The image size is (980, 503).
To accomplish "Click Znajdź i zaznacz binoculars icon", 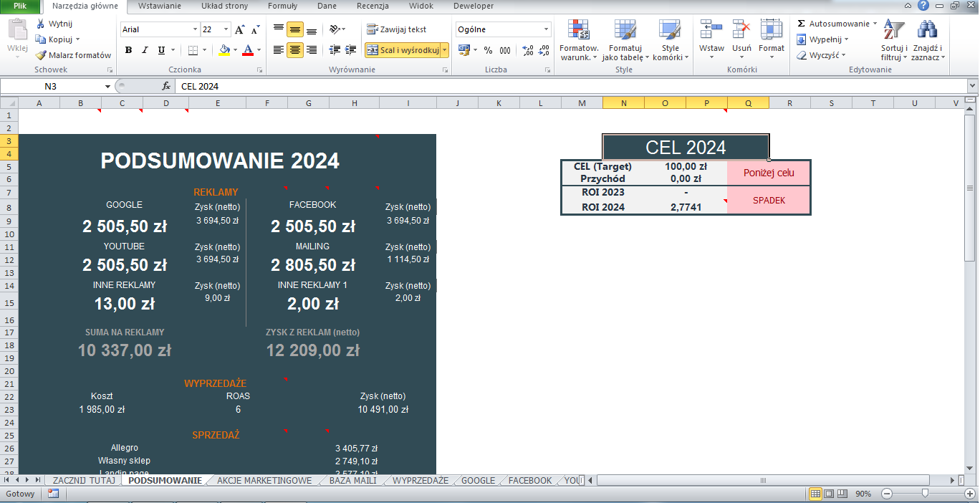I will [x=928, y=31].
